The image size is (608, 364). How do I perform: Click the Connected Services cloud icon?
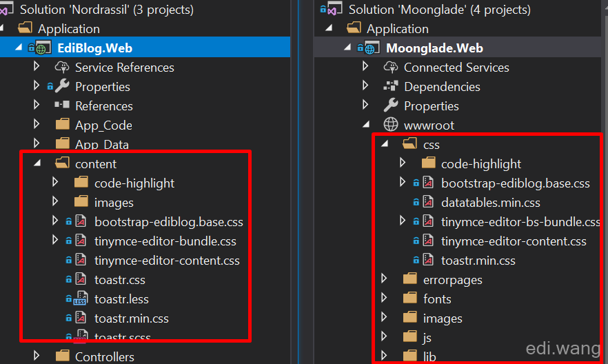click(x=391, y=67)
